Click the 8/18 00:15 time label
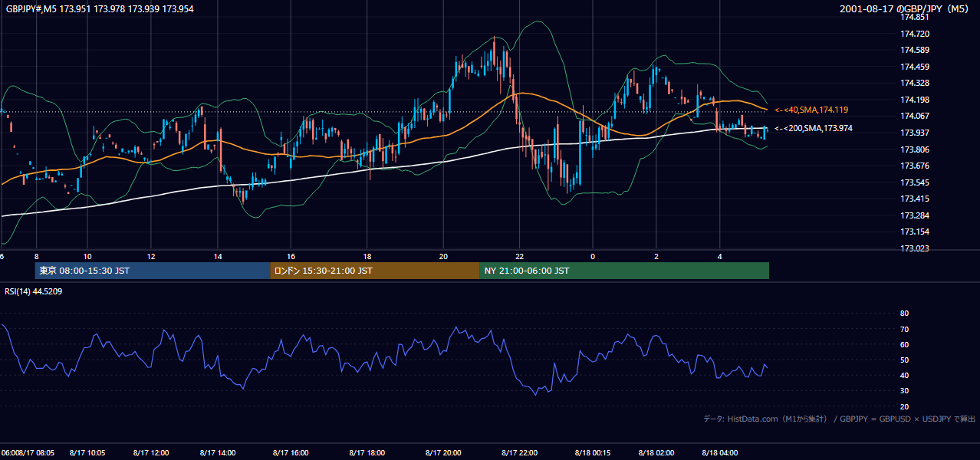980x460 pixels. (x=592, y=453)
